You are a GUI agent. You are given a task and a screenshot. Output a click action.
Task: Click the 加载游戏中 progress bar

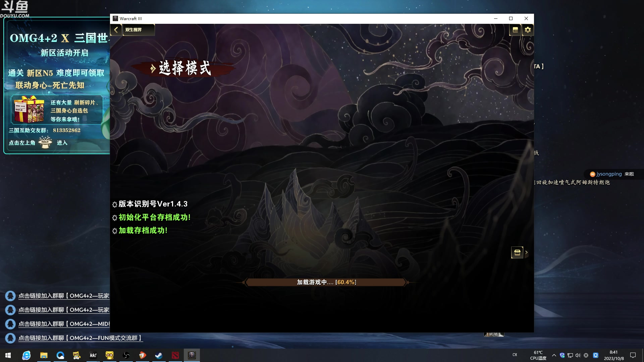pos(325,282)
